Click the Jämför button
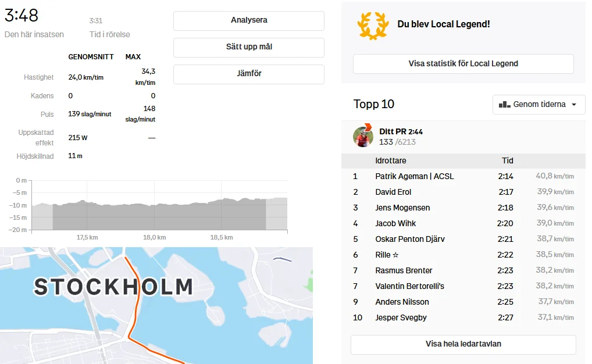This screenshot has width=592, height=364. point(249,74)
